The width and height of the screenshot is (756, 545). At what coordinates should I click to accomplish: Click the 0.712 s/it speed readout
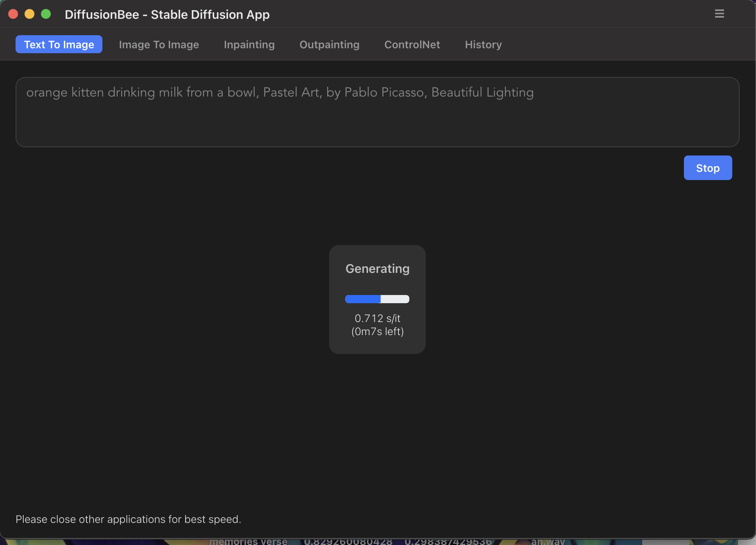coord(377,318)
